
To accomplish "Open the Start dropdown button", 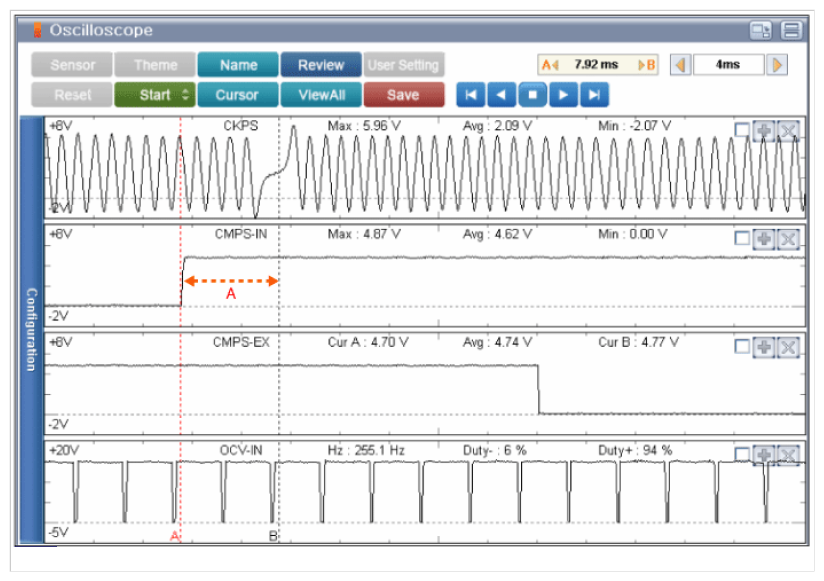I will pos(154,95).
